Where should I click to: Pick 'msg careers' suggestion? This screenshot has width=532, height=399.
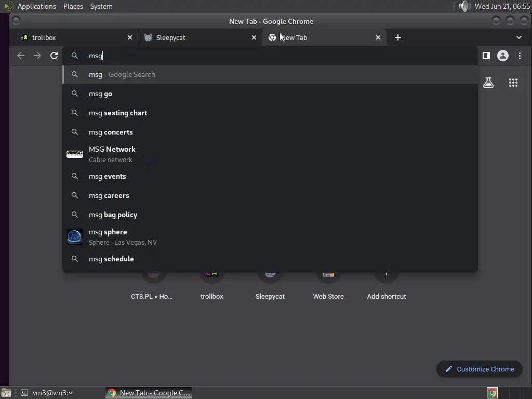[x=270, y=195]
